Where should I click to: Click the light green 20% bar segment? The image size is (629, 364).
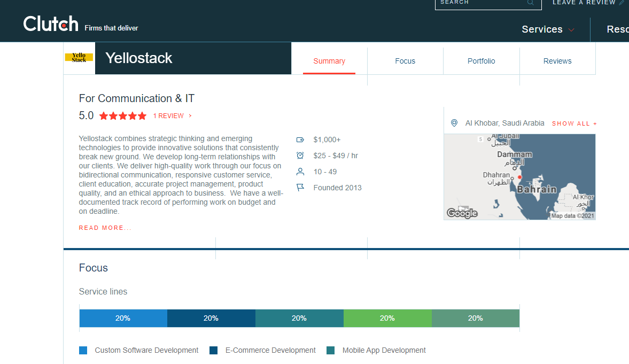tap(387, 318)
